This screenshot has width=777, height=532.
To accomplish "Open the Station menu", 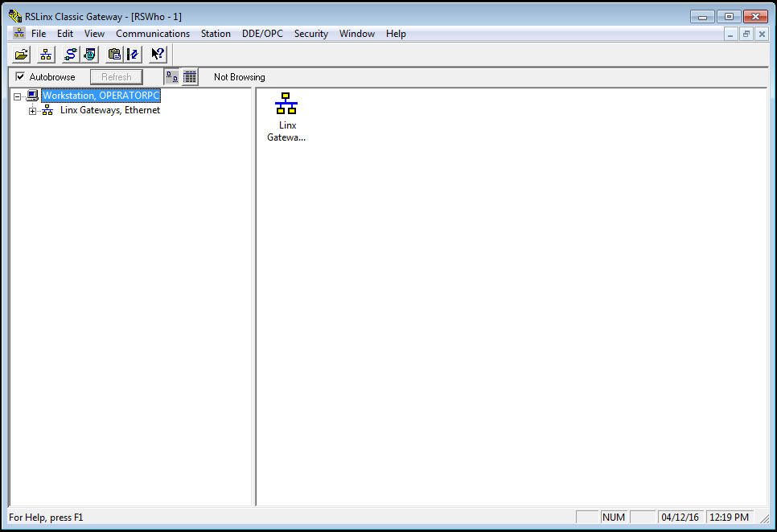I will point(216,34).
